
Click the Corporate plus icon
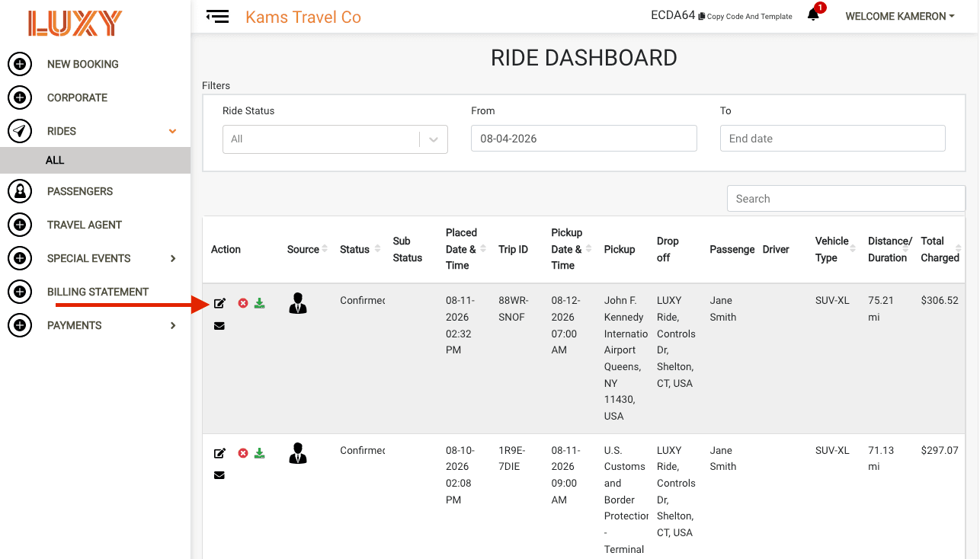pos(20,97)
